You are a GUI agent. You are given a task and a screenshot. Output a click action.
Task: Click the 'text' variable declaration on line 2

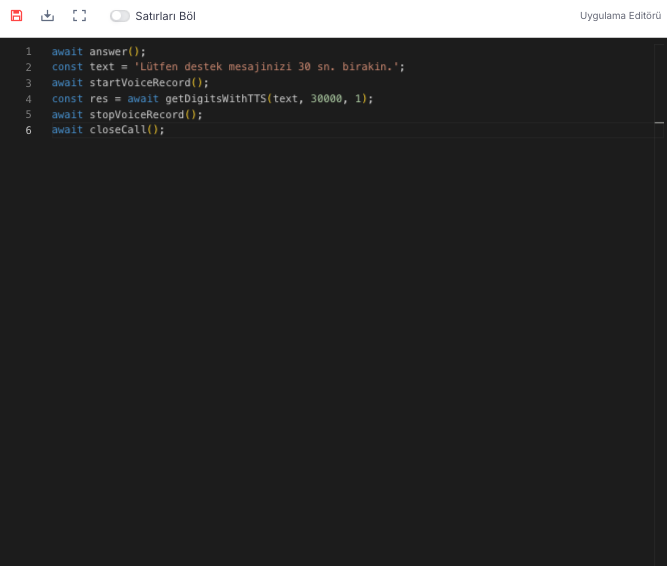pyautogui.click(x=102, y=67)
